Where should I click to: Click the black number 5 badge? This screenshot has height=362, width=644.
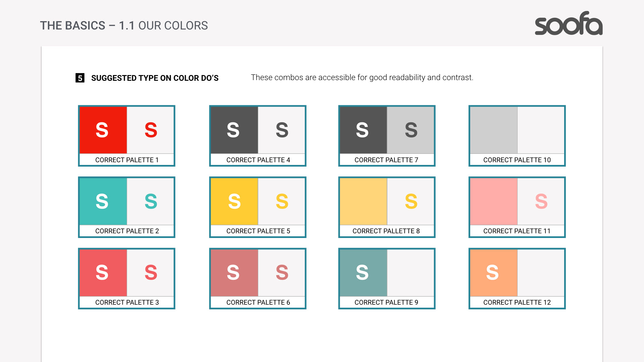pyautogui.click(x=80, y=78)
